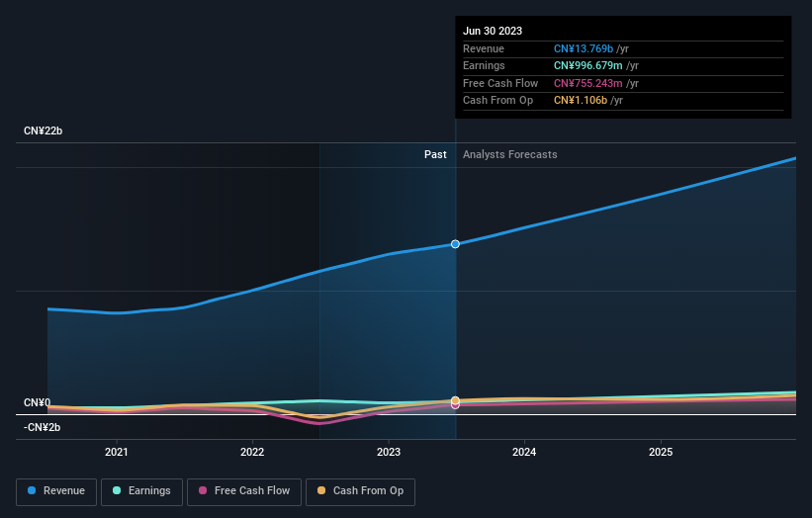Select the 2024 x-axis label
The height and width of the screenshot is (518, 812).
(x=524, y=452)
